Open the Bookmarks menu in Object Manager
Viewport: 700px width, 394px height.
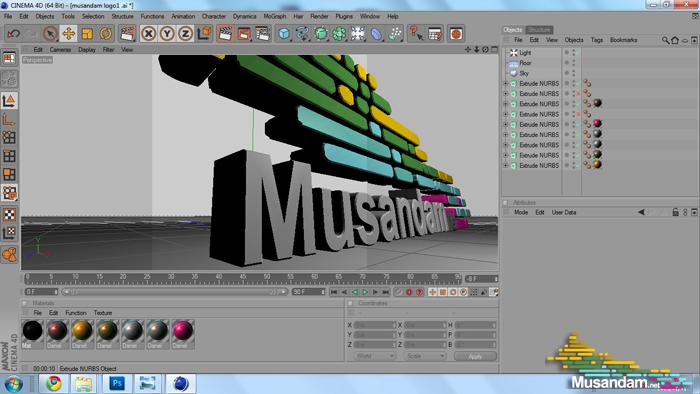623,40
